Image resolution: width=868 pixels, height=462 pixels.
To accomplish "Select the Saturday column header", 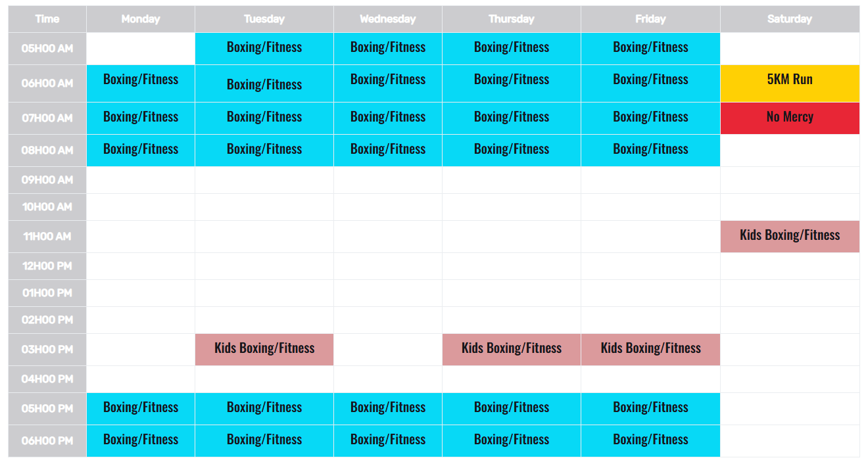I will 789,19.
